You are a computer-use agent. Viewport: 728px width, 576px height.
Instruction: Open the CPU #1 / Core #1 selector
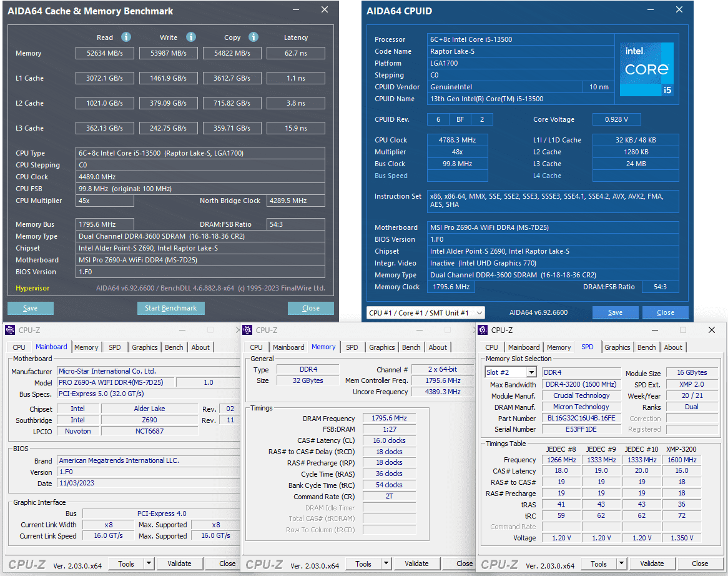(x=426, y=312)
